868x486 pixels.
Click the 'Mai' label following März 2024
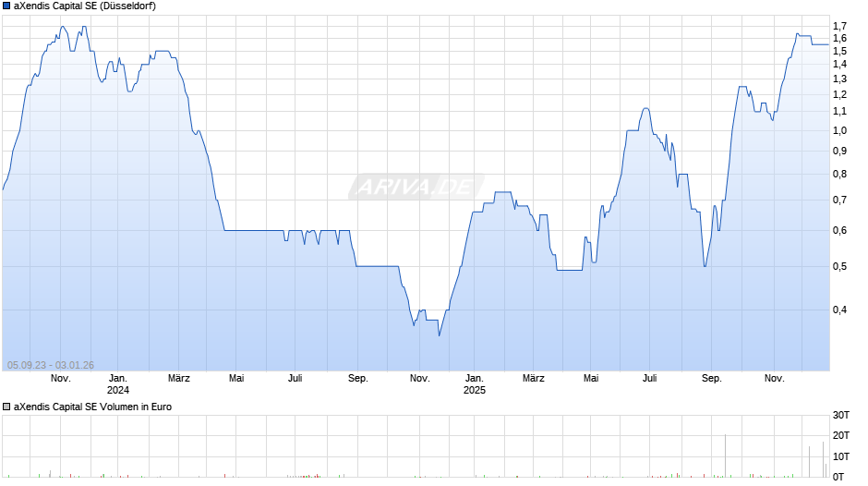coord(236,379)
